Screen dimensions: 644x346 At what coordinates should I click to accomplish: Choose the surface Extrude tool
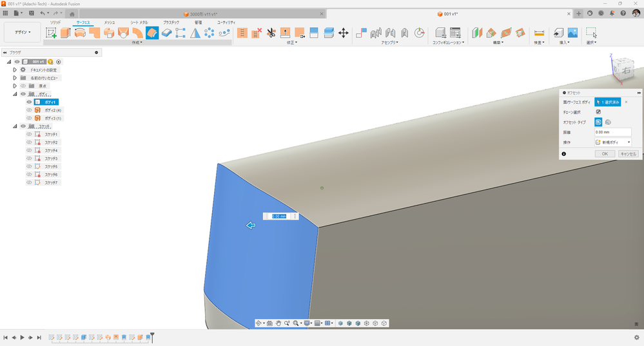(x=66, y=33)
